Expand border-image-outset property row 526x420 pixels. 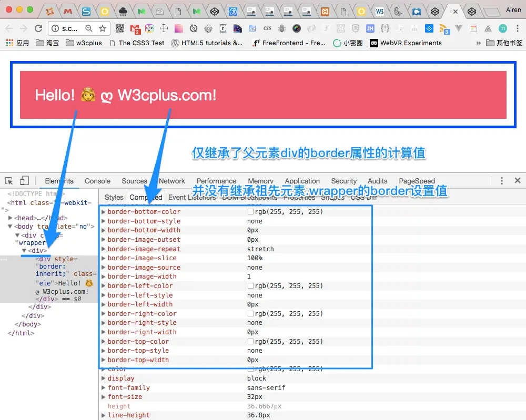pyautogui.click(x=104, y=240)
